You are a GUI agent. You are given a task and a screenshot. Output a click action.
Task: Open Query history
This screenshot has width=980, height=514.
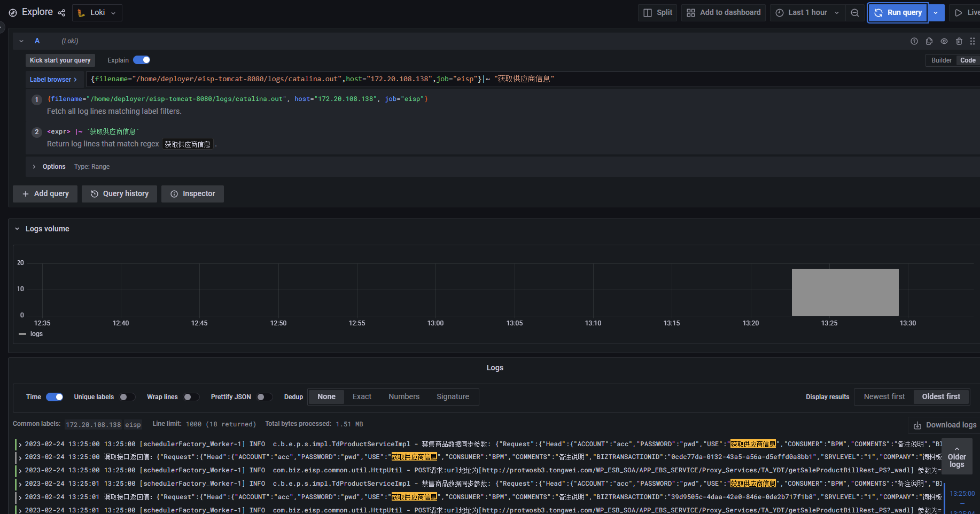point(119,194)
